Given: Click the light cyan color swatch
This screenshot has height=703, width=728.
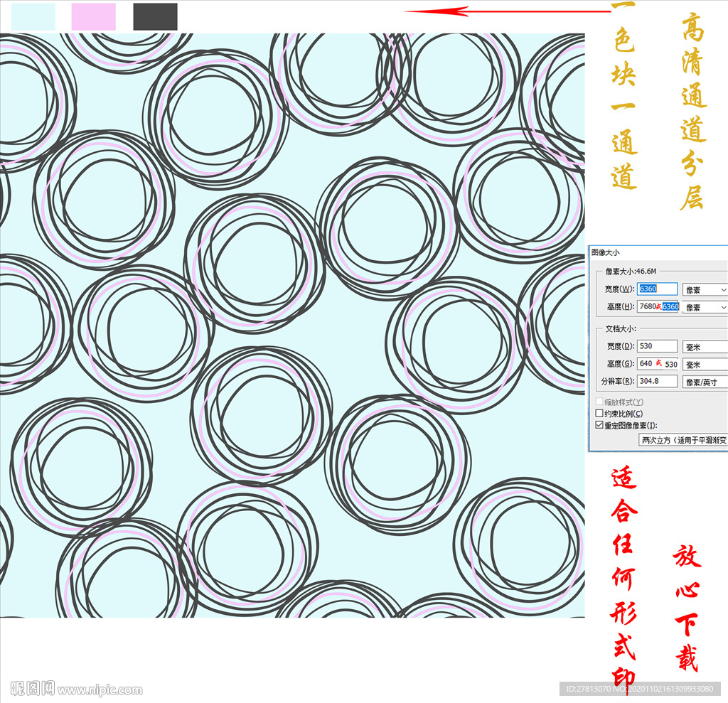Looking at the screenshot, I should [x=33, y=16].
